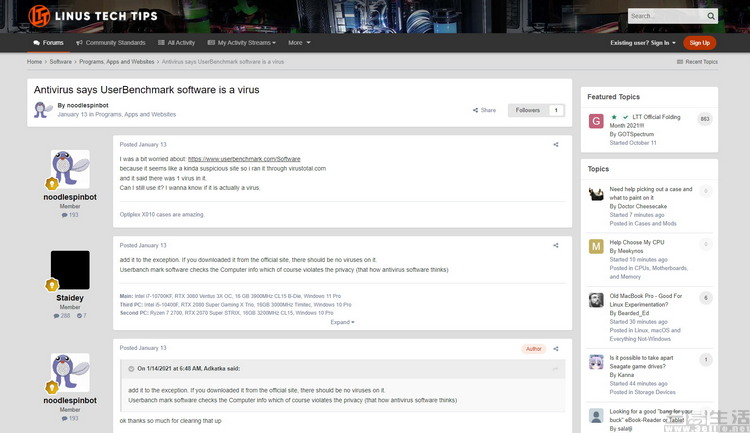Screen dimensions: 750x433
Task: Click the Linus Tech Tips logo
Action: [93, 16]
